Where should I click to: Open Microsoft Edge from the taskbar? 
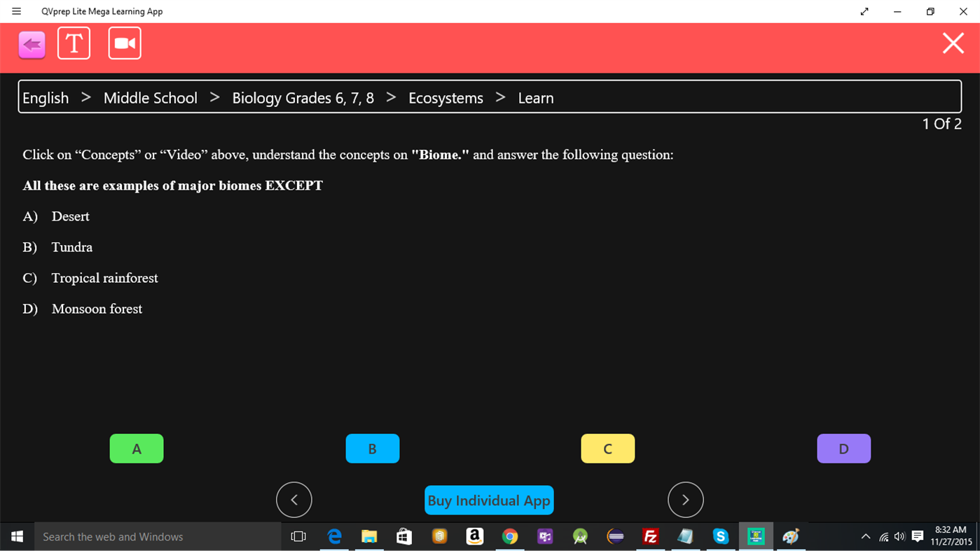pyautogui.click(x=334, y=536)
